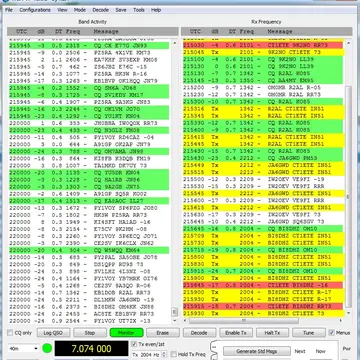Open the Save menu
Viewport: 360px width, 360px height.
pyautogui.click(x=121, y=10)
